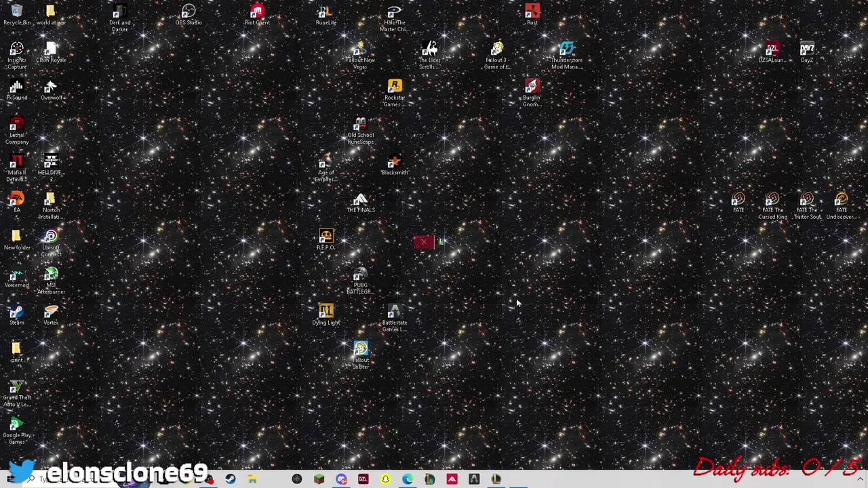Open FATE Undiscovered Realms shortcut
This screenshot has height=488, width=868.
coord(841,205)
